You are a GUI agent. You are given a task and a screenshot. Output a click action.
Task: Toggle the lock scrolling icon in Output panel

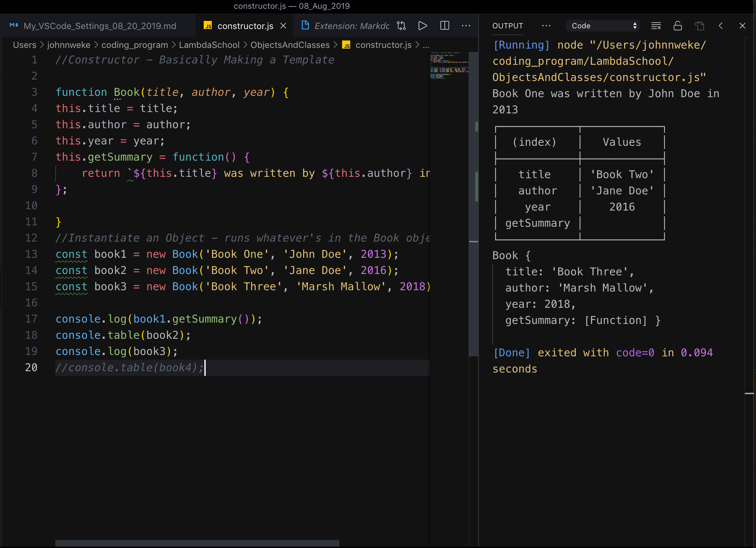click(677, 26)
